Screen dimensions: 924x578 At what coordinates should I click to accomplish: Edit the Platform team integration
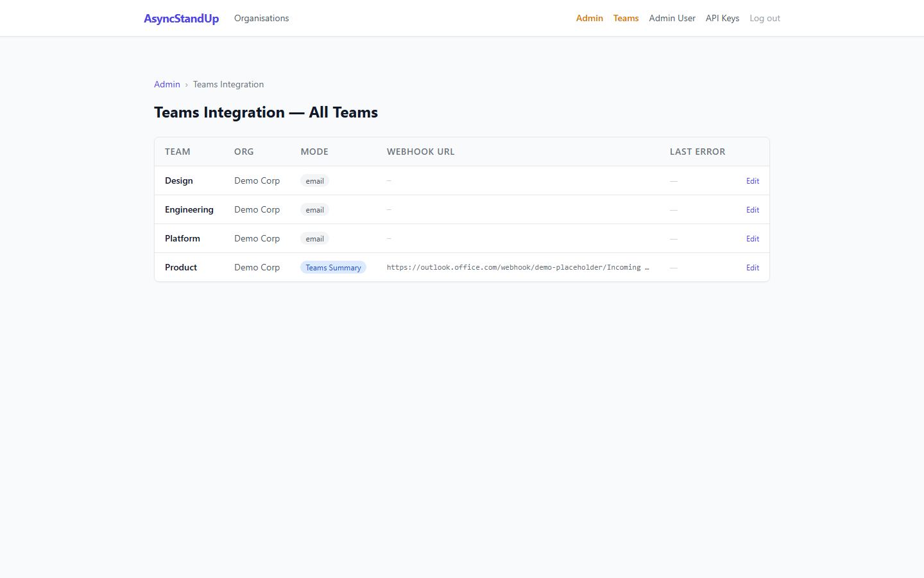753,239
